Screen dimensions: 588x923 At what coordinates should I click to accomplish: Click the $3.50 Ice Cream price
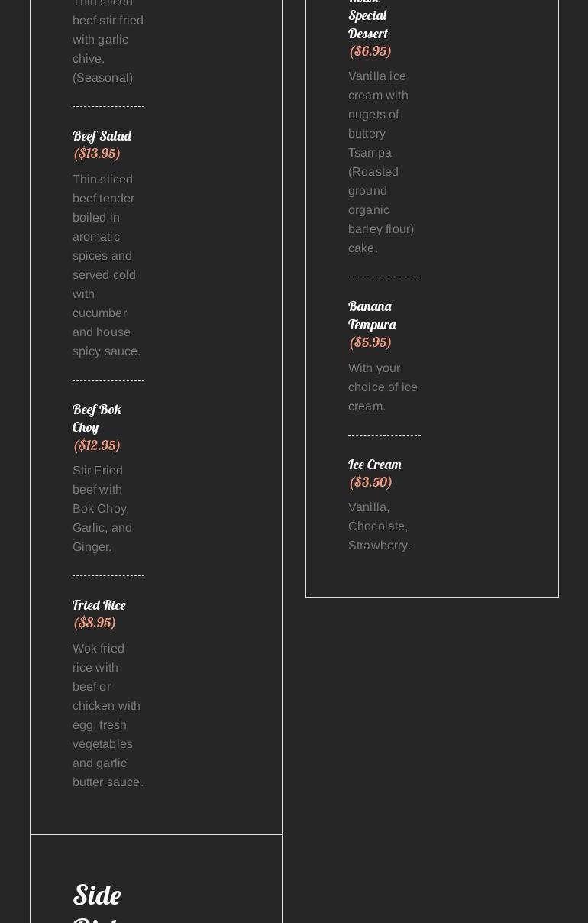coord(370,482)
